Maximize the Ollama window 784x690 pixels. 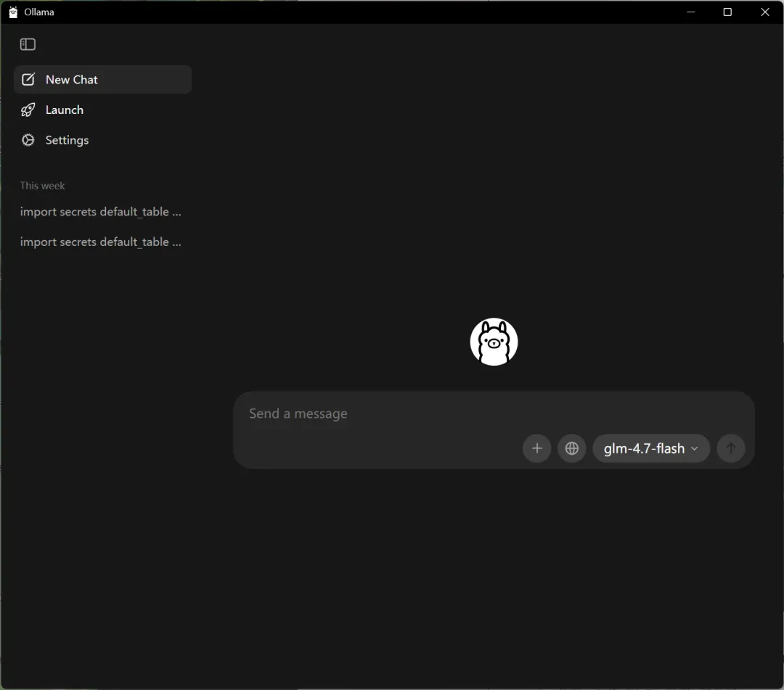pyautogui.click(x=727, y=12)
